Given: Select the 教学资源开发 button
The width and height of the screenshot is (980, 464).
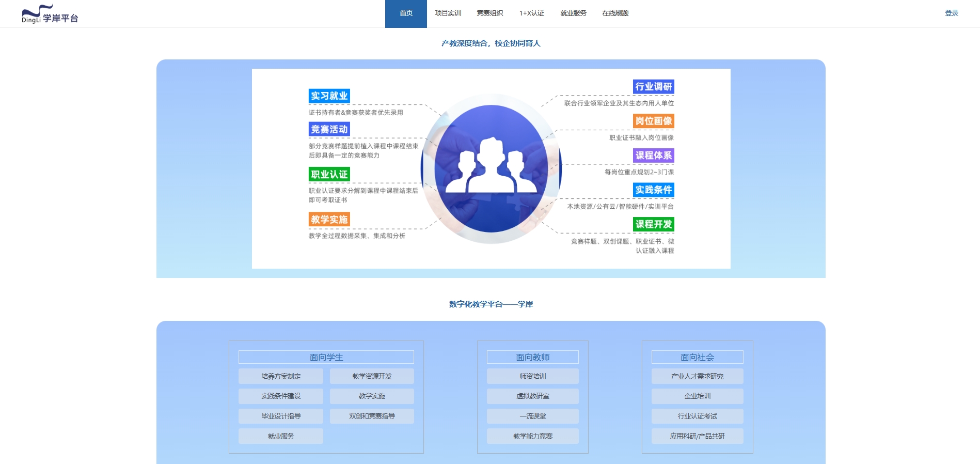Looking at the screenshot, I should click(x=372, y=376).
